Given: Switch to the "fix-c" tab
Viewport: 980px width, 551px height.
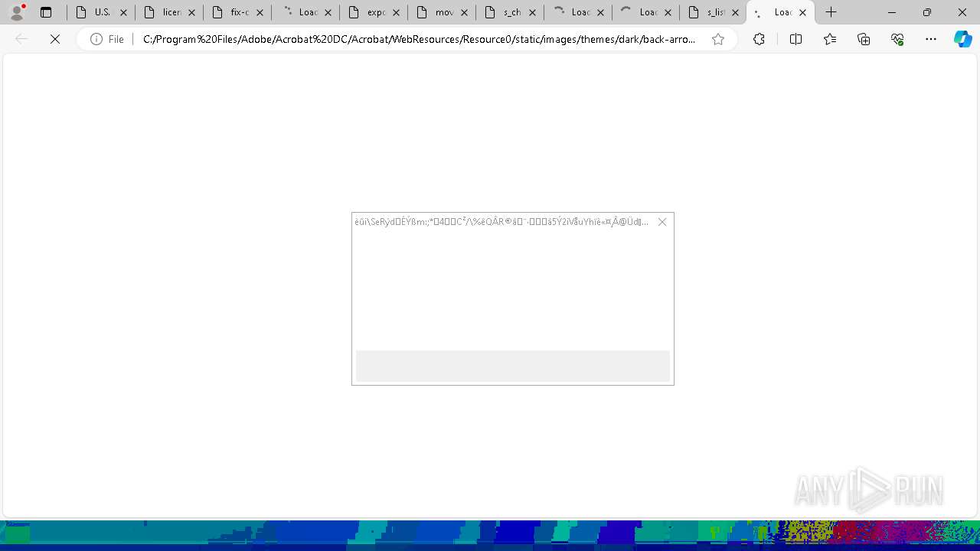Looking at the screenshot, I should click(238, 12).
